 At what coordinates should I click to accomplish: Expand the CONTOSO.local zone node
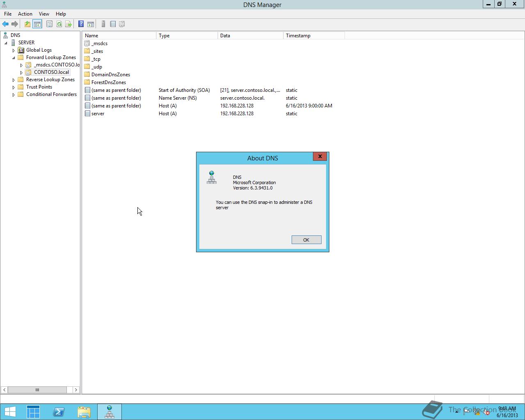pos(21,73)
